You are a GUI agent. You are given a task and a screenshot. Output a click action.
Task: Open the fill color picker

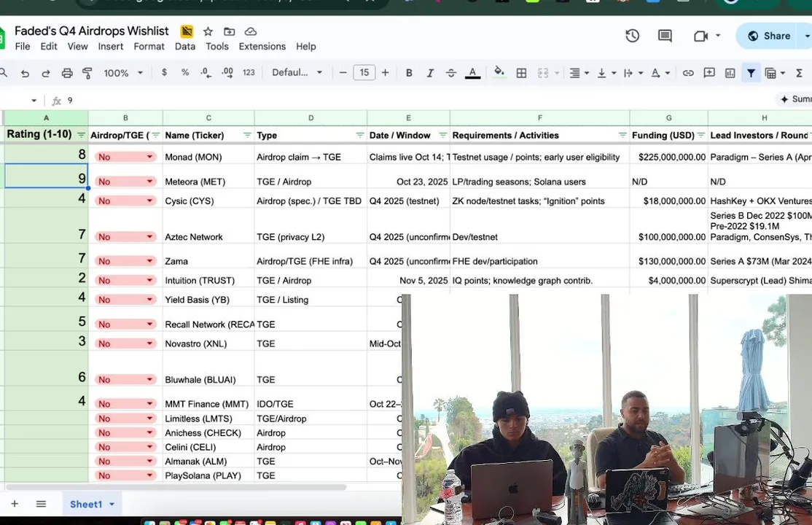tap(499, 73)
